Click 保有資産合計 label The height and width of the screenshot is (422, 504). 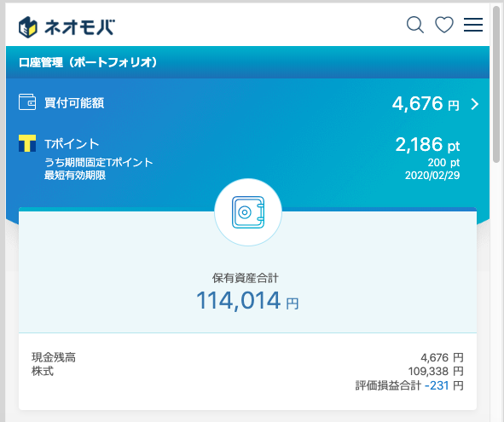point(246,278)
